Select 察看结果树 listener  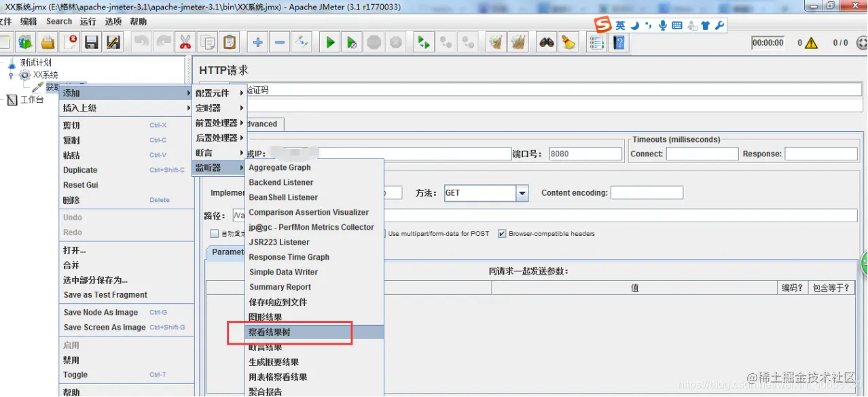point(314,332)
